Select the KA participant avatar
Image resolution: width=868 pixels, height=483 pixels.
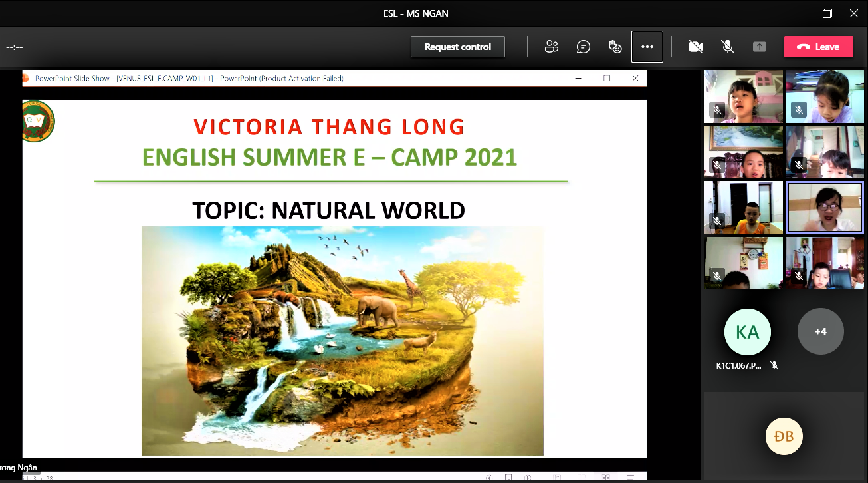point(747,331)
